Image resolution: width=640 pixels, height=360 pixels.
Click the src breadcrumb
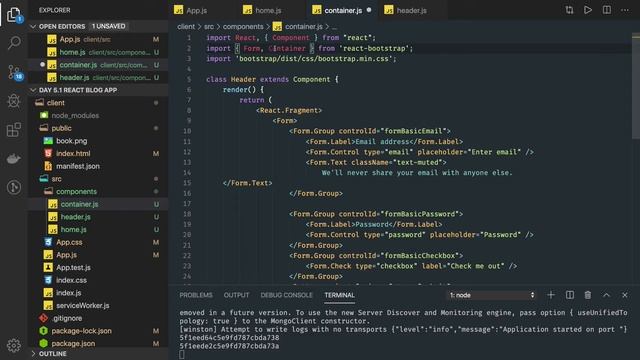[209, 27]
